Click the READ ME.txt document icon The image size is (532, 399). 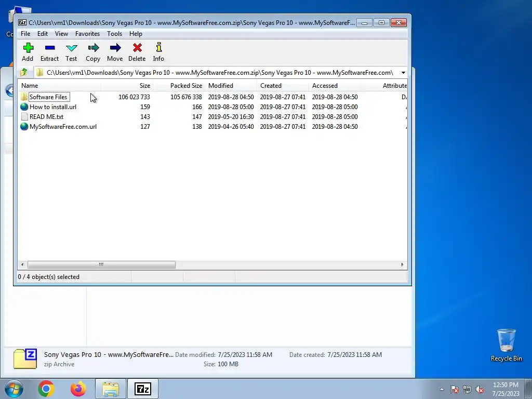click(24, 116)
